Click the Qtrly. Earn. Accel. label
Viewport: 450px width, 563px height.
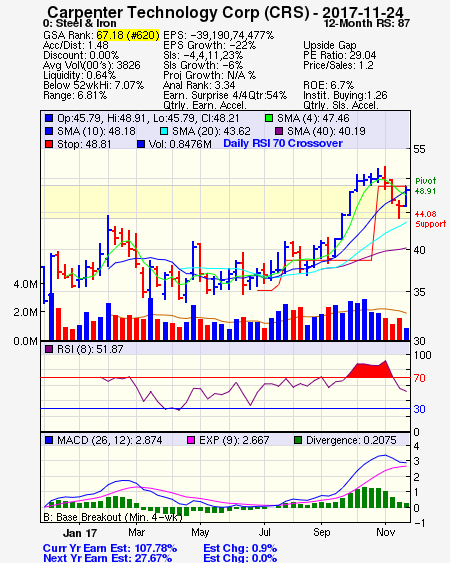tap(205, 105)
